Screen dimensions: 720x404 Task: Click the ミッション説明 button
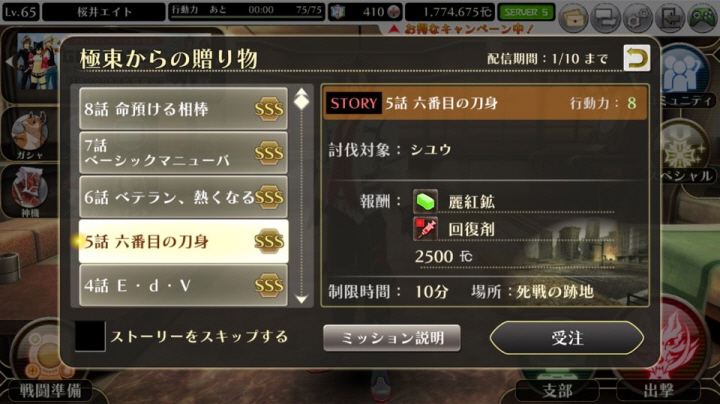click(392, 338)
